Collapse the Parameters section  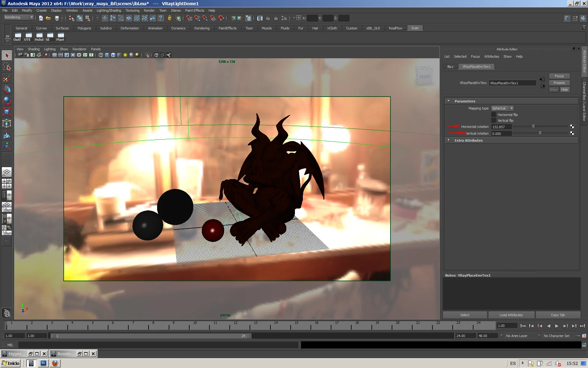448,101
